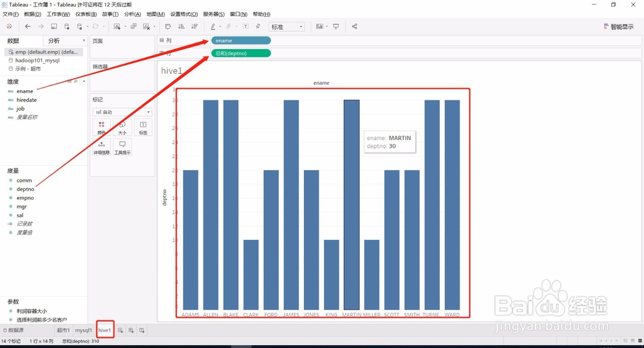Viewport: 644px width, 348px height.
Task: Click the 颜色 color marks button
Action: coord(102,127)
